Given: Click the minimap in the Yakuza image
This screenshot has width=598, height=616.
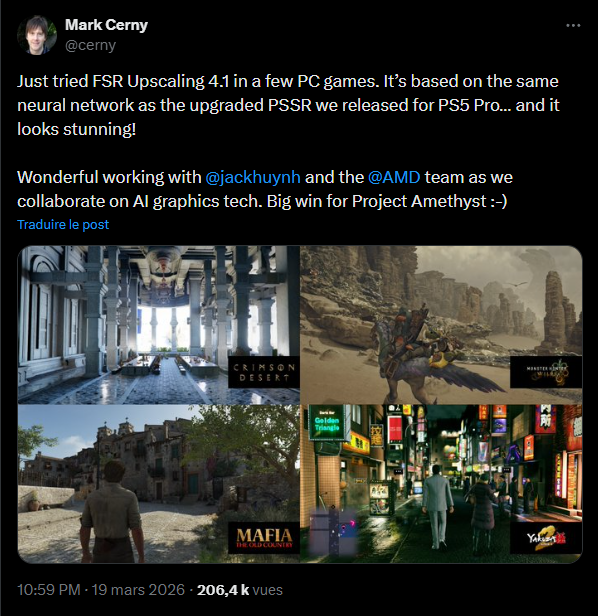Looking at the screenshot, I should (x=334, y=531).
